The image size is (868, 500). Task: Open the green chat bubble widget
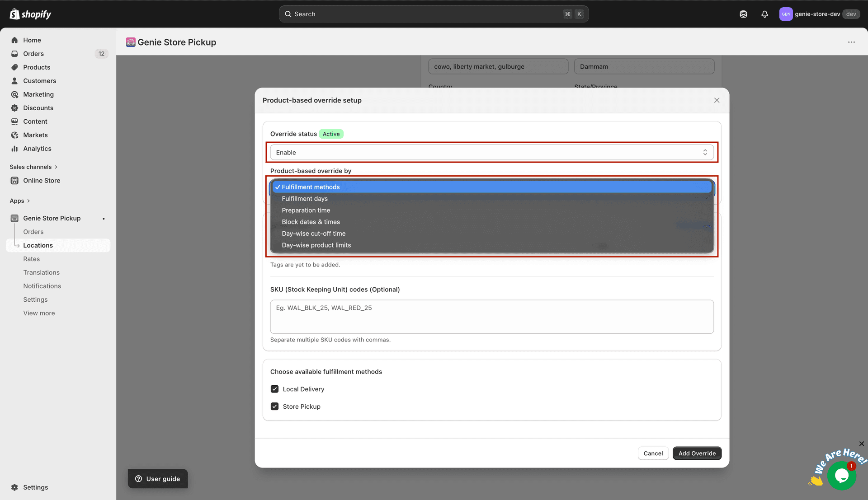point(841,476)
